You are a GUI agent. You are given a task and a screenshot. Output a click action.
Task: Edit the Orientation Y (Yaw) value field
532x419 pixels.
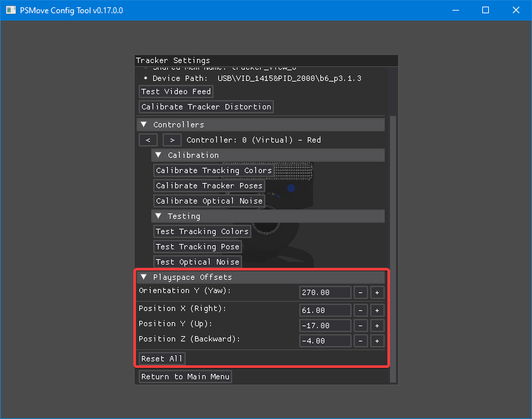click(325, 292)
